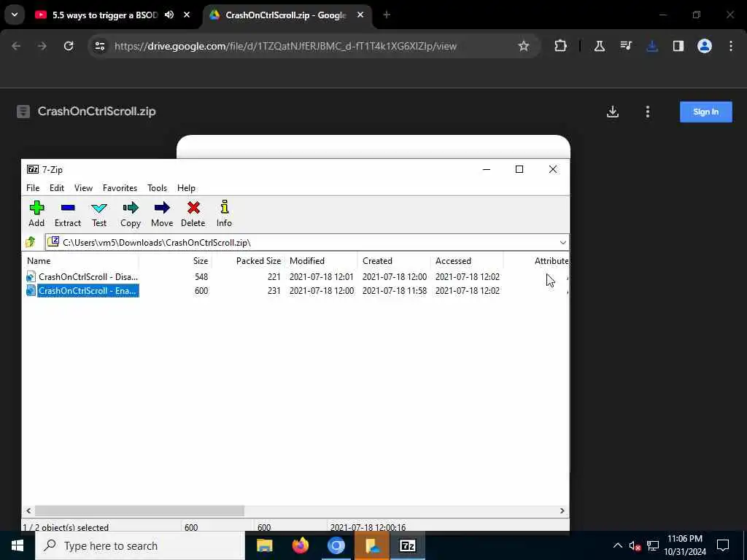Open the Help menu
The image size is (747, 560).
[186, 188]
